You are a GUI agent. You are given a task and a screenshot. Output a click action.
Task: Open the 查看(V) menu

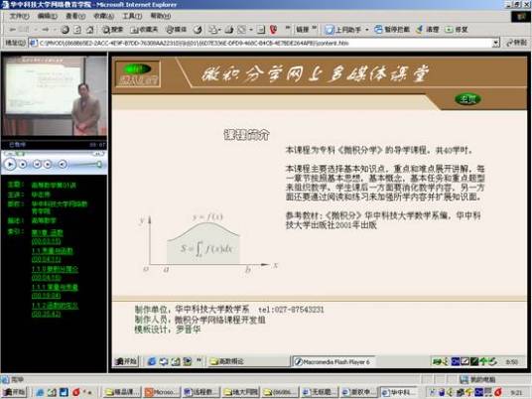[x=75, y=16]
